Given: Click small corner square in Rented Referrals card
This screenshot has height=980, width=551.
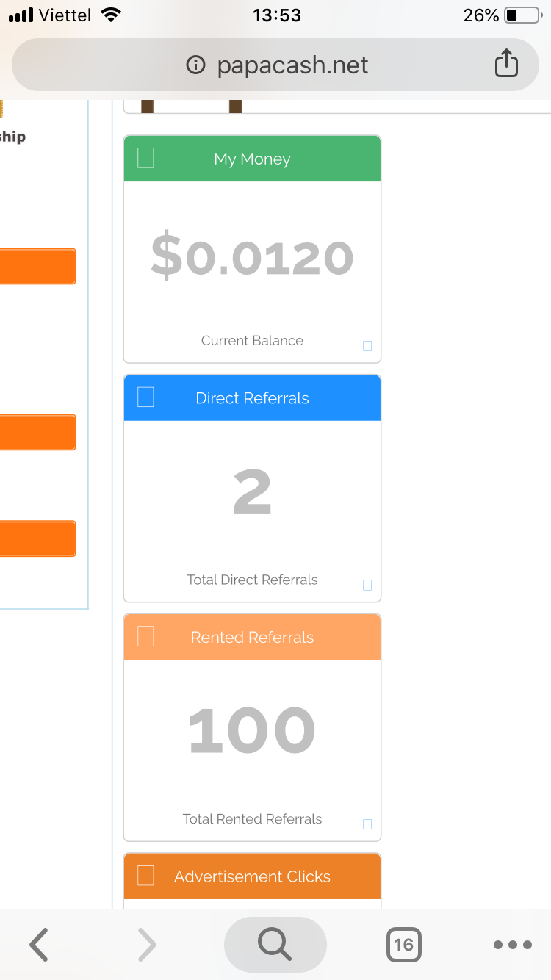Looking at the screenshot, I should pos(367,824).
